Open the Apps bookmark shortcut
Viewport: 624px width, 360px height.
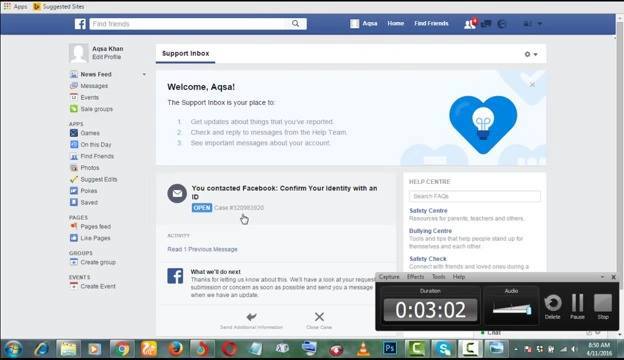(16, 6)
